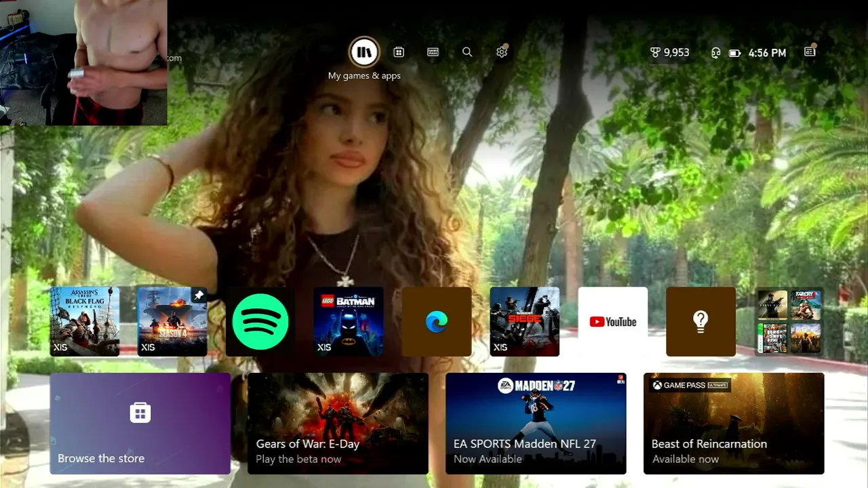Select the 4:56 PM clock

coord(768,53)
